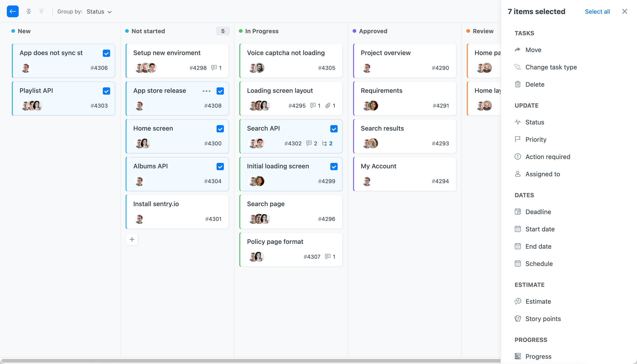Open the Install sentry.io card
637x364 pixels.
(177, 212)
